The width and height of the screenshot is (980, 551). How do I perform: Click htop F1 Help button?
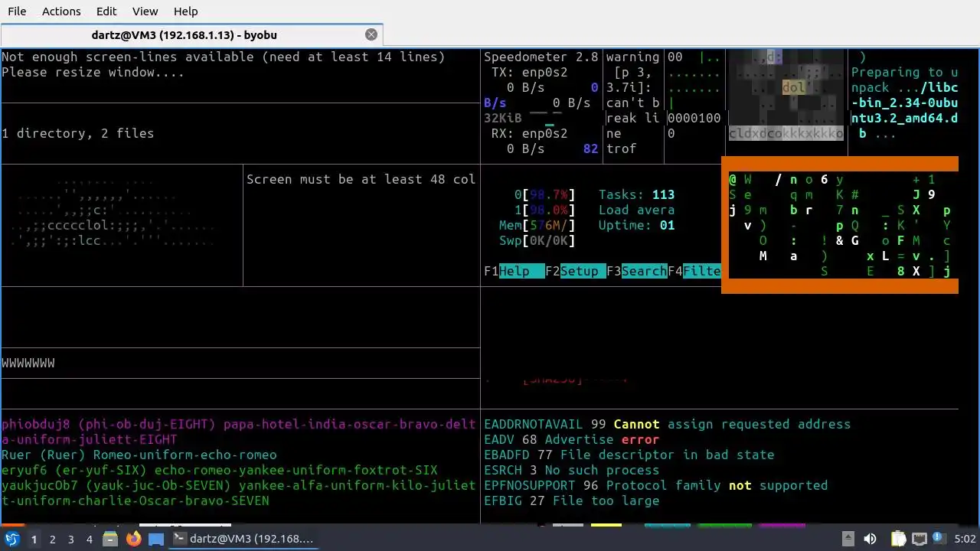click(514, 271)
